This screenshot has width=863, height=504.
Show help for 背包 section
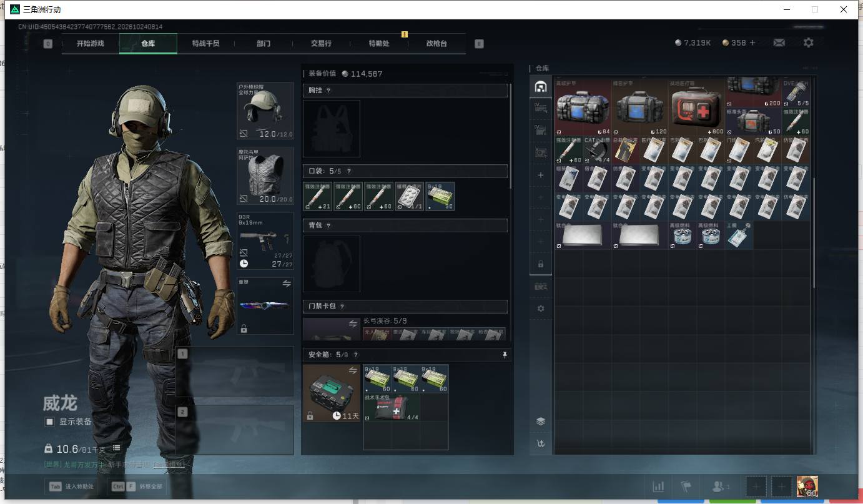[328, 225]
